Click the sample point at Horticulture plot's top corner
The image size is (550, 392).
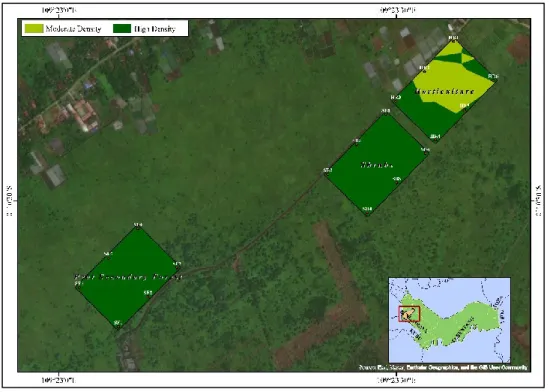tap(454, 41)
